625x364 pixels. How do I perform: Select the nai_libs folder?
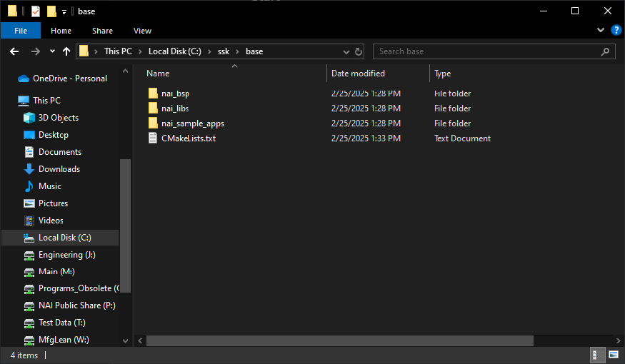click(x=174, y=108)
